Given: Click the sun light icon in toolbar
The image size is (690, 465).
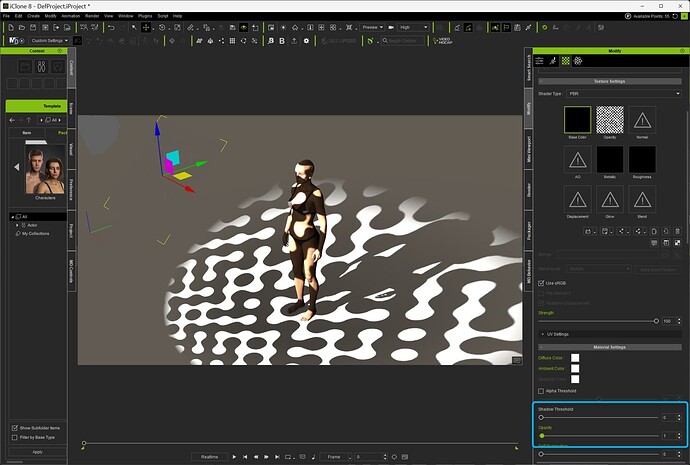Looking at the screenshot, I should [x=283, y=27].
